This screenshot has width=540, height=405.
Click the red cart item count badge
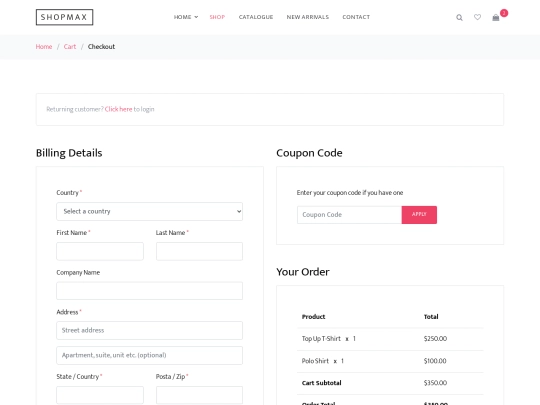pos(504,13)
